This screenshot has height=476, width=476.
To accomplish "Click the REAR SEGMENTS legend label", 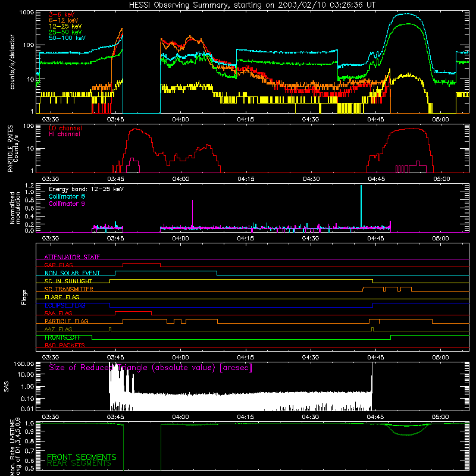I will (79, 464).
